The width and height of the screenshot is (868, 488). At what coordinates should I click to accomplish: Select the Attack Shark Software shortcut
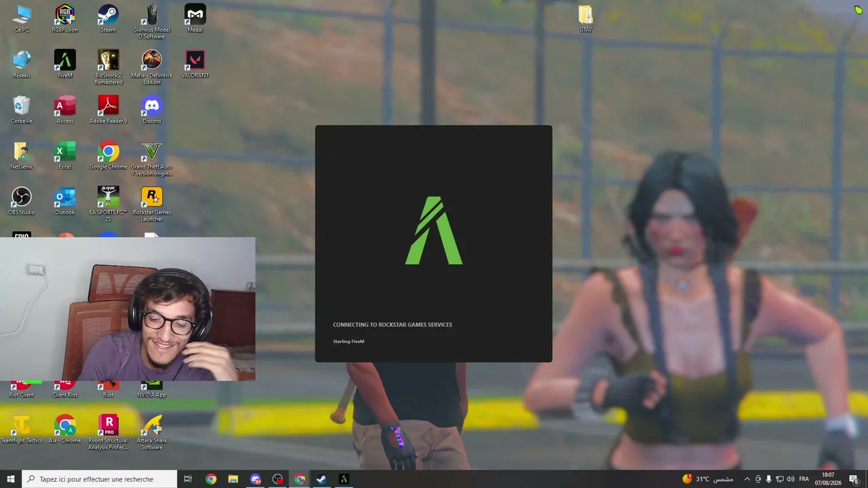[x=152, y=433]
